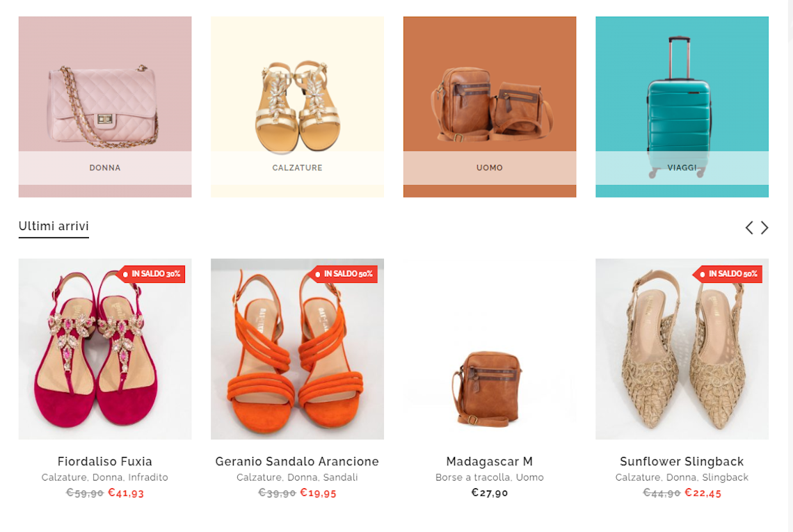Click the IN SALDO 50% badge on Geranio sandal
This screenshot has width=793, height=532.
click(x=344, y=274)
